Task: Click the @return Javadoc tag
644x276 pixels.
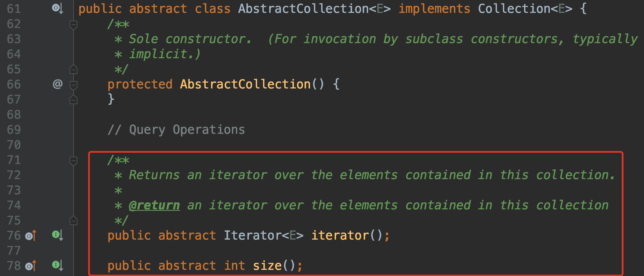Action: pyautogui.click(x=154, y=206)
